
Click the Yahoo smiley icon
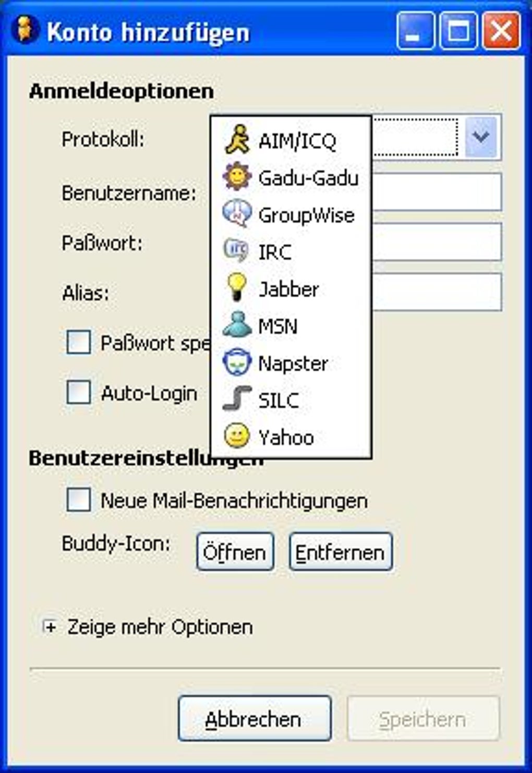pos(237,436)
